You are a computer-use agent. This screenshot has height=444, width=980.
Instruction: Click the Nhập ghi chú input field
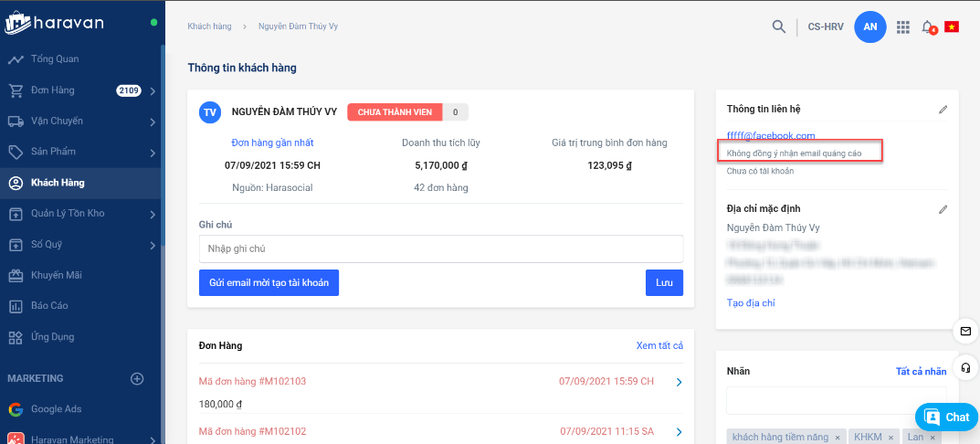click(440, 248)
